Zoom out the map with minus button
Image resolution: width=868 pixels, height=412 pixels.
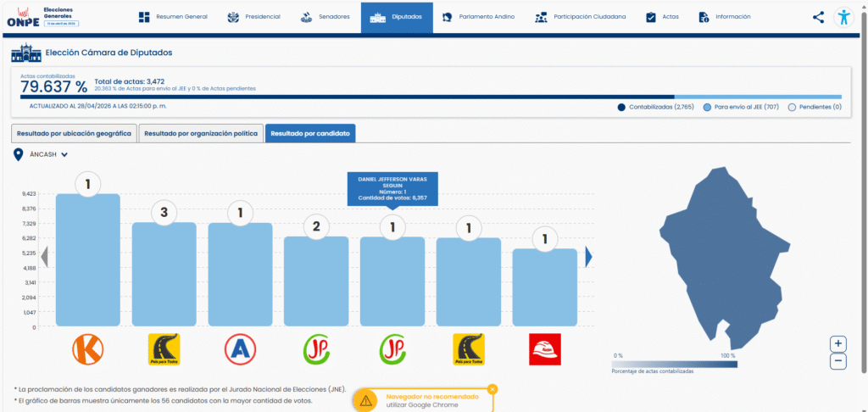click(838, 362)
